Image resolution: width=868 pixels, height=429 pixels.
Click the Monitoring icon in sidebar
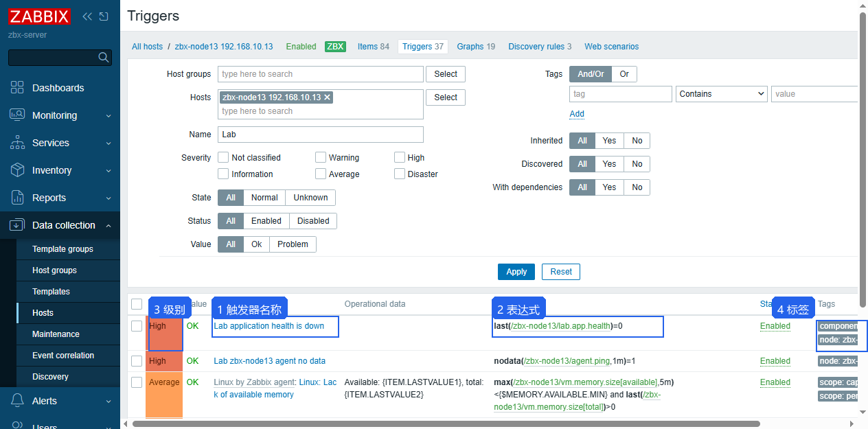(x=18, y=115)
